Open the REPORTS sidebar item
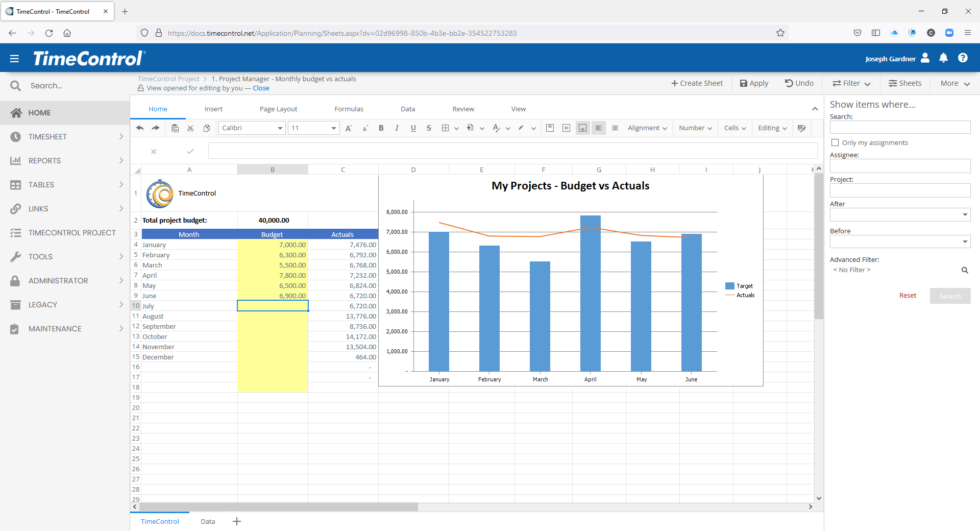The width and height of the screenshot is (980, 531). (x=65, y=161)
